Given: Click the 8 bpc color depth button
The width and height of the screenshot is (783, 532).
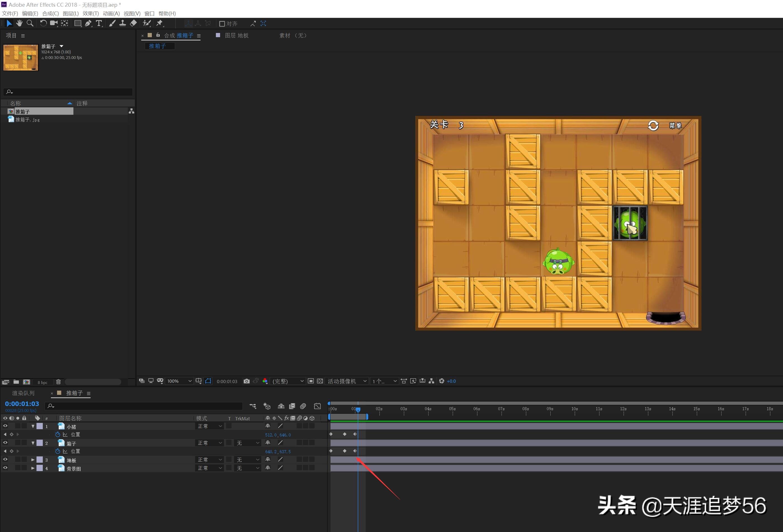Looking at the screenshot, I should (43, 382).
